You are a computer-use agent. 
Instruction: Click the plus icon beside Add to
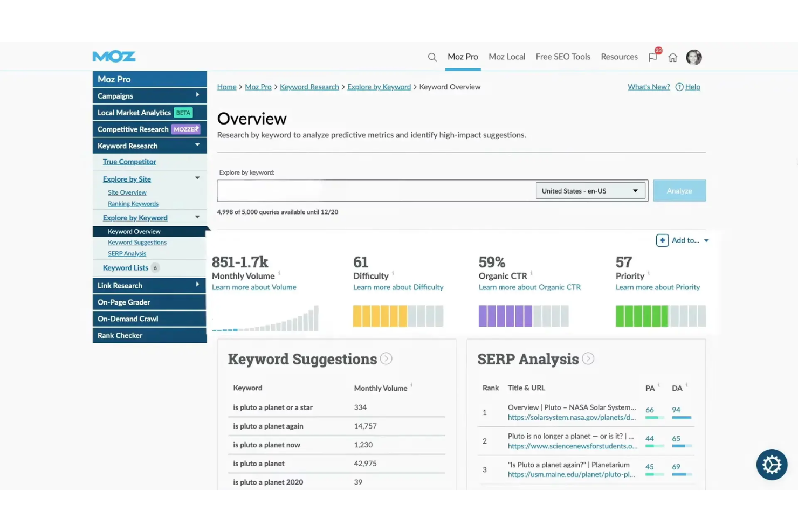point(662,240)
